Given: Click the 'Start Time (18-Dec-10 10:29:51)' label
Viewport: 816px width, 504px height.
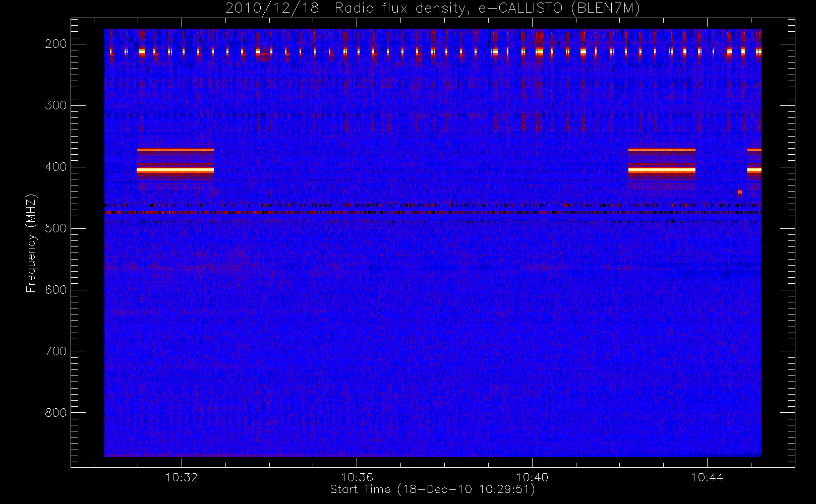Looking at the screenshot, I should click(432, 489).
